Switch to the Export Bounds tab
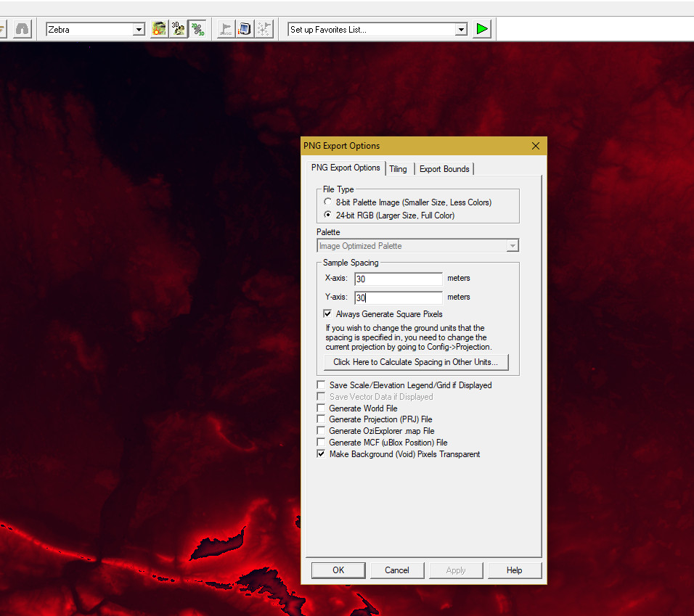Viewport: 694px width, 616px height. [x=444, y=169]
